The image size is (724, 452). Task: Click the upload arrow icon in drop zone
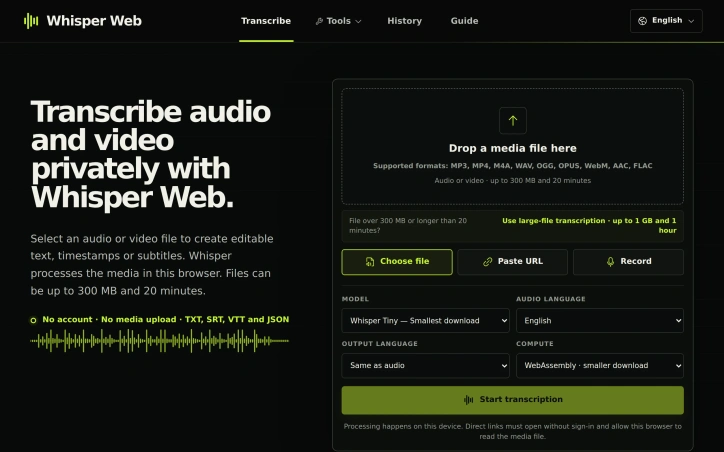click(x=513, y=121)
